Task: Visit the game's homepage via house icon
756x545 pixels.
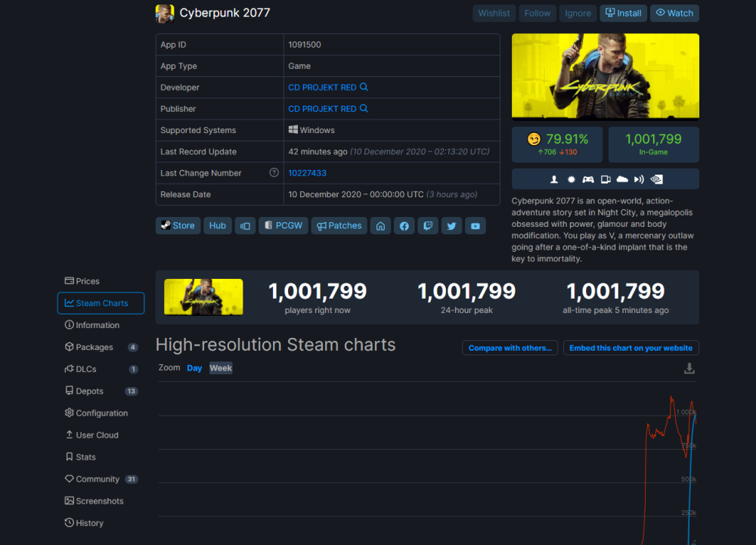Action: pyautogui.click(x=380, y=225)
